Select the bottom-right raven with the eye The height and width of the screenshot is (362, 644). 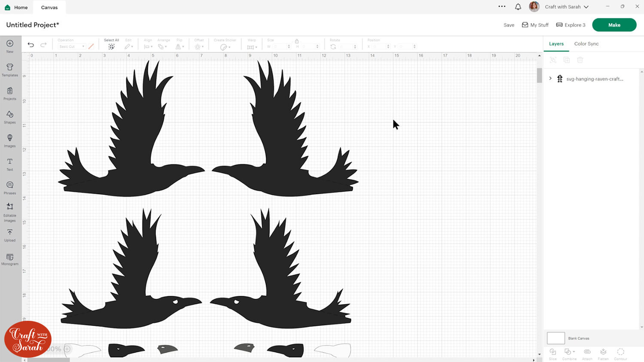[x=281, y=269]
